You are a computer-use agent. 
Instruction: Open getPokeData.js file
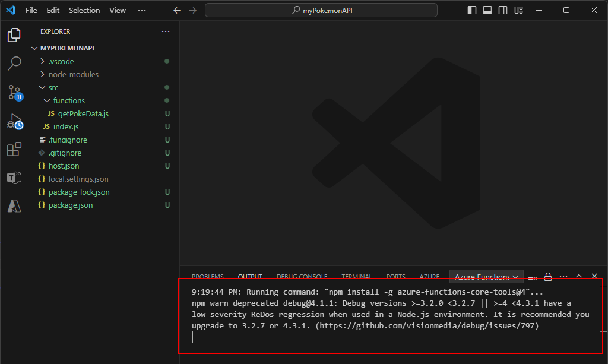pyautogui.click(x=104, y=113)
